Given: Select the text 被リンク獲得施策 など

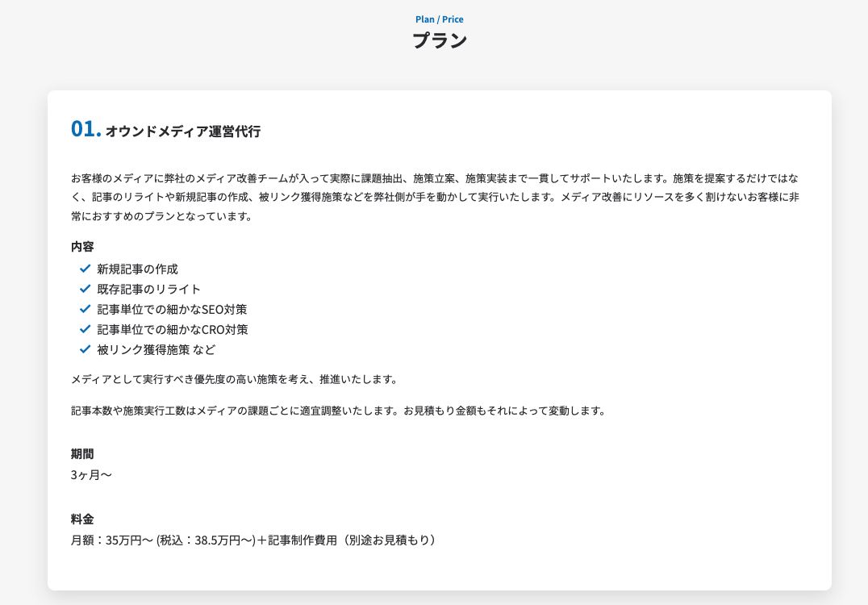Looking at the screenshot, I should tap(156, 350).
